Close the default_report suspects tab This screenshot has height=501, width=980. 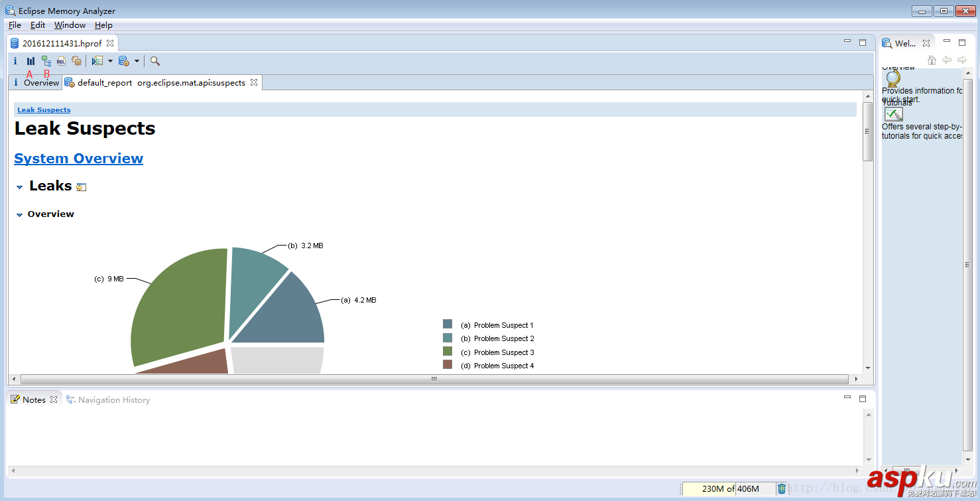[x=254, y=83]
